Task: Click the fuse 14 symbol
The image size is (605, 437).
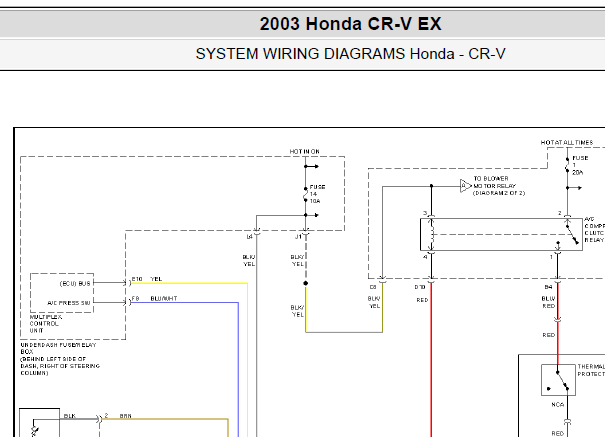Action: pyautogui.click(x=306, y=195)
